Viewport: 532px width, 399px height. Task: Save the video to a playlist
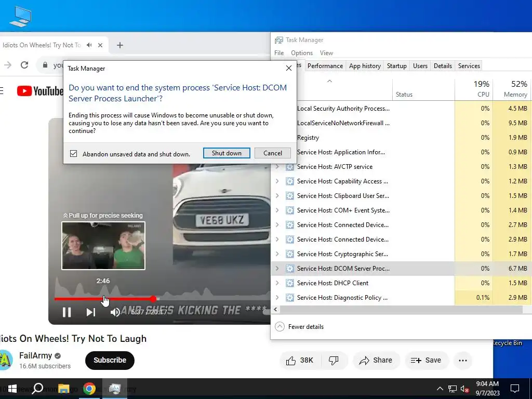pos(425,361)
